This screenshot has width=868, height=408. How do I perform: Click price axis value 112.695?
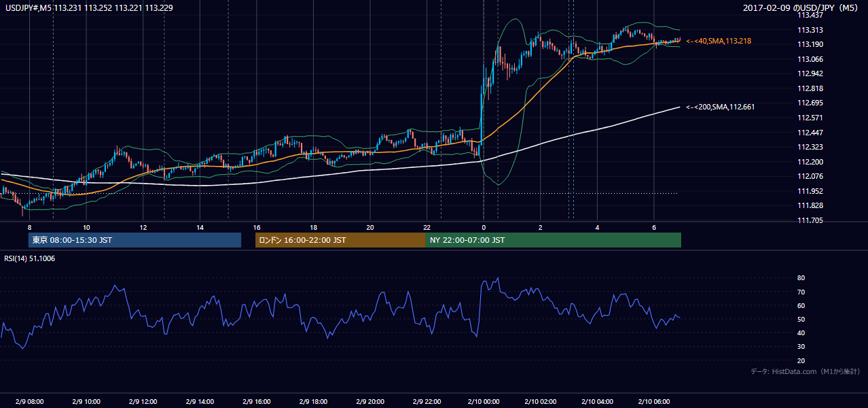click(x=810, y=103)
